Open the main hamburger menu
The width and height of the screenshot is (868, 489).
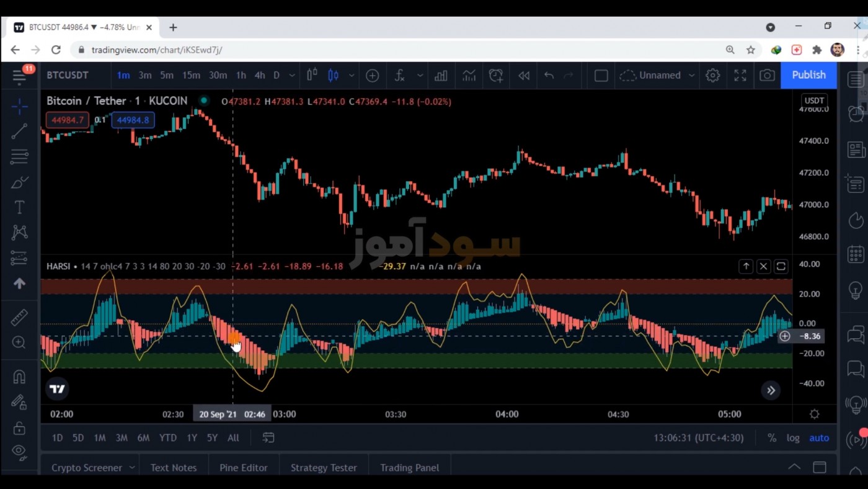[x=19, y=76]
